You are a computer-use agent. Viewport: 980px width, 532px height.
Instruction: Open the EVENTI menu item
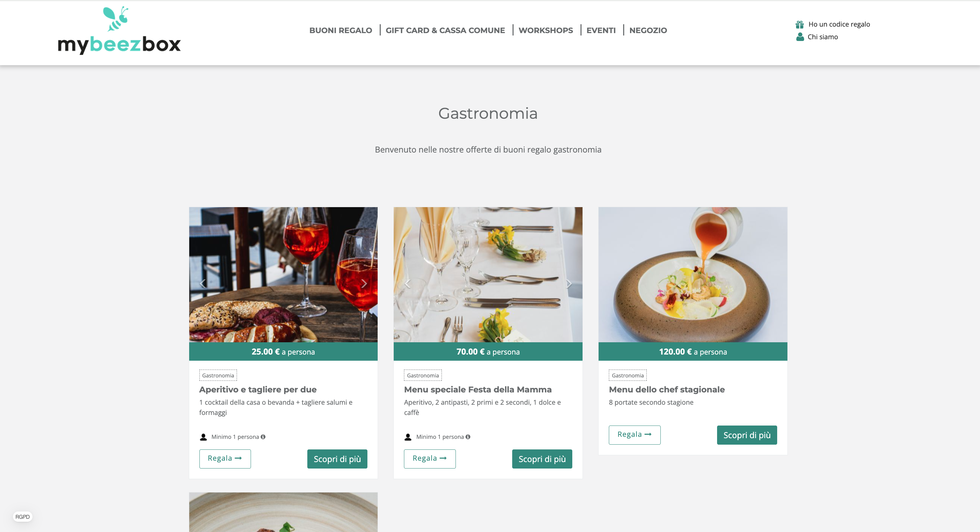[601, 30]
